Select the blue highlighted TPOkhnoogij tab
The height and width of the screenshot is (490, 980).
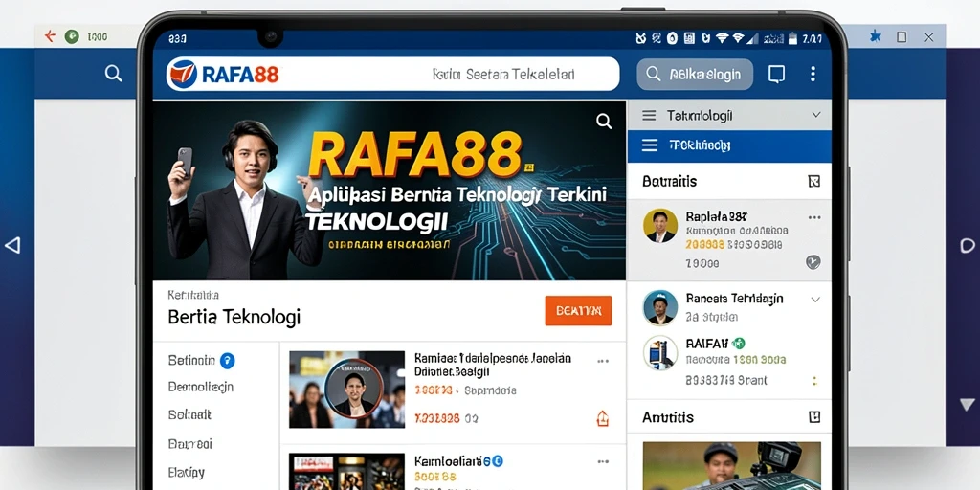[729, 145]
